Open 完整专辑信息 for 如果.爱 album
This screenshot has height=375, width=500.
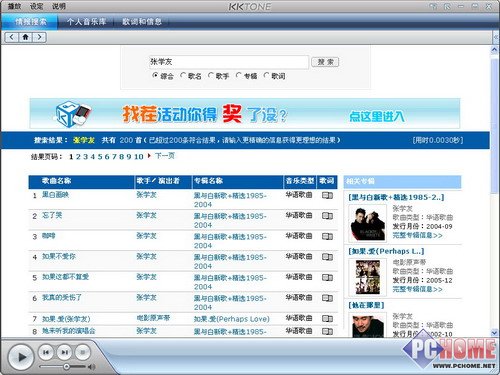pos(417,289)
